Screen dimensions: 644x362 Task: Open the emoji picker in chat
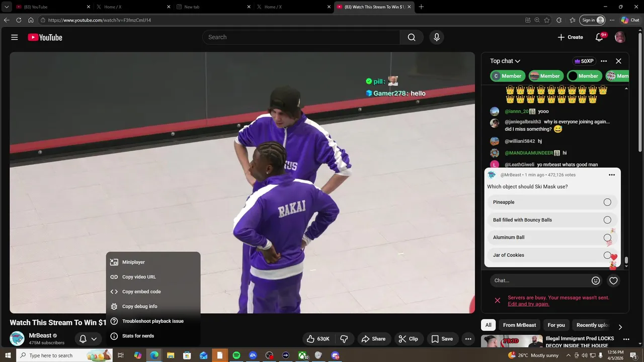(x=596, y=281)
